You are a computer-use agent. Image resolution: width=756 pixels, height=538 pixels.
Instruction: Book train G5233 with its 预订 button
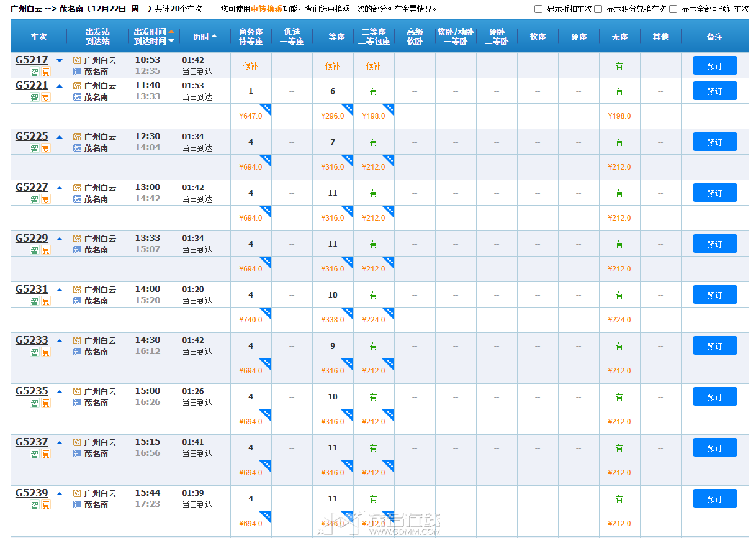[714, 346]
